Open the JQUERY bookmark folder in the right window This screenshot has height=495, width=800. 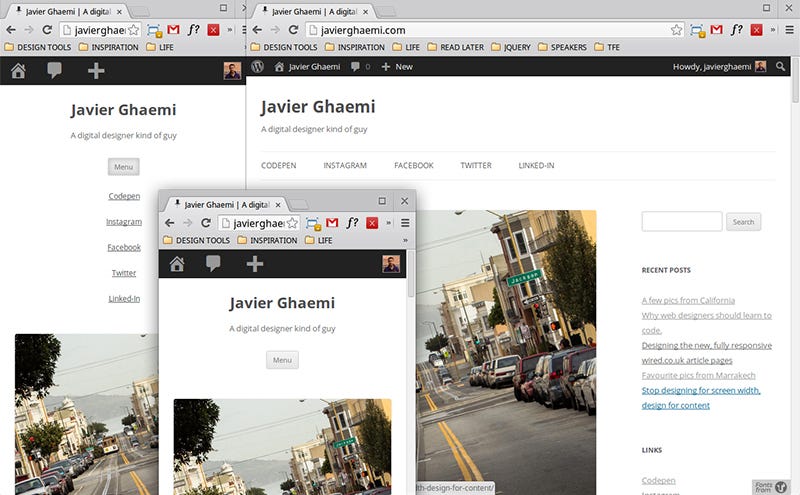(511, 47)
